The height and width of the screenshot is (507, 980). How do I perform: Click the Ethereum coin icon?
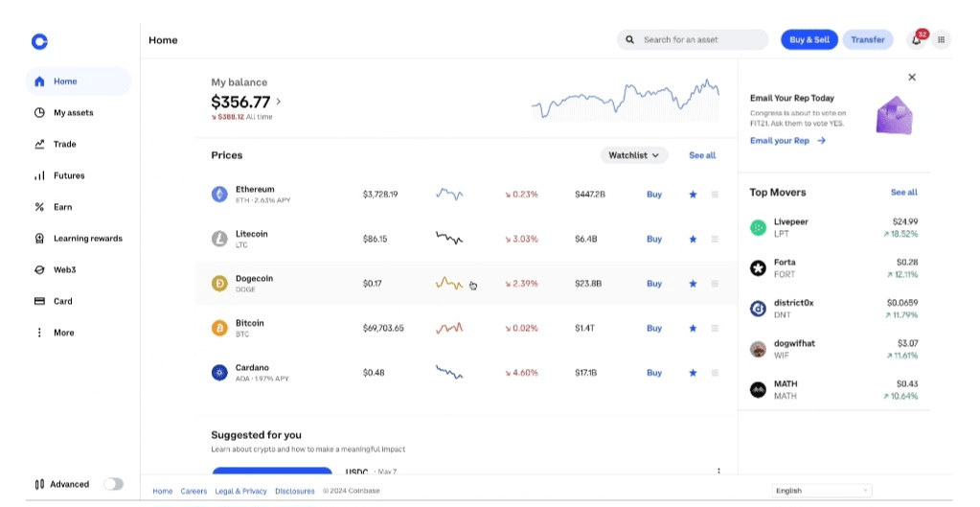tap(219, 195)
